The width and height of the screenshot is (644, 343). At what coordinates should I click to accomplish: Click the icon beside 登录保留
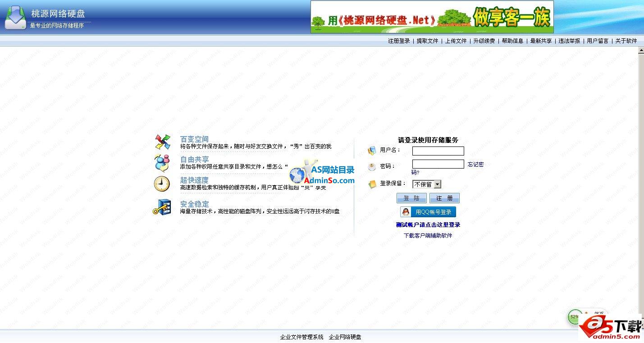(x=372, y=184)
